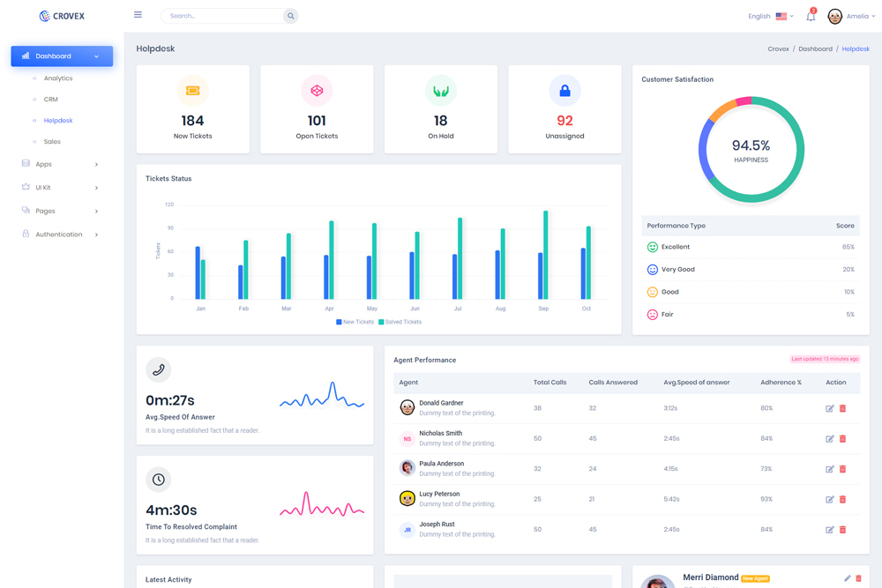Delete Nicholas Smith's agent row
This screenshot has width=882, height=588.
pyautogui.click(x=842, y=439)
